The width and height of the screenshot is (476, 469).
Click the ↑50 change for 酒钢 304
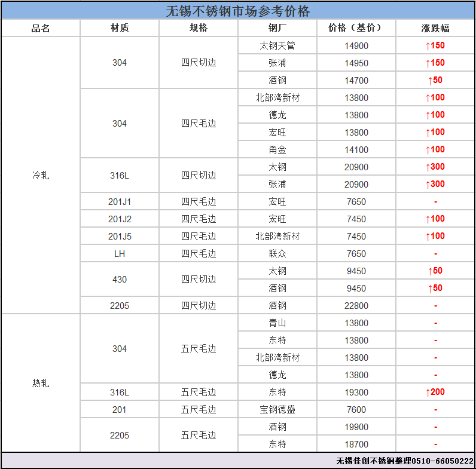(435, 80)
